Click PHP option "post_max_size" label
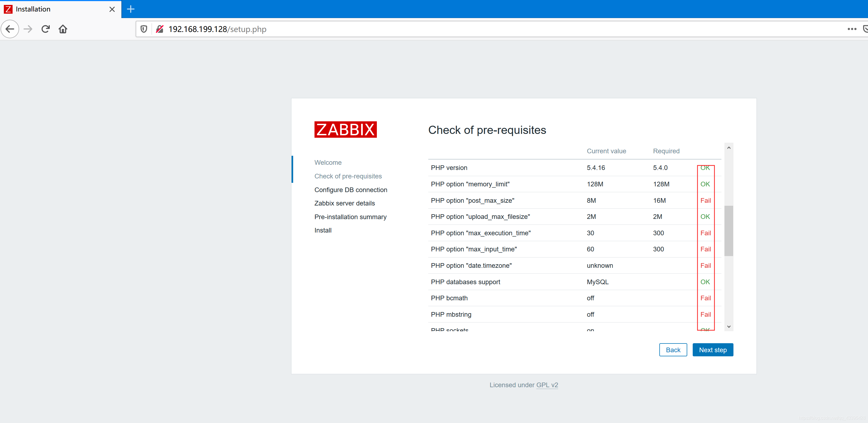The height and width of the screenshot is (423, 868). click(472, 200)
